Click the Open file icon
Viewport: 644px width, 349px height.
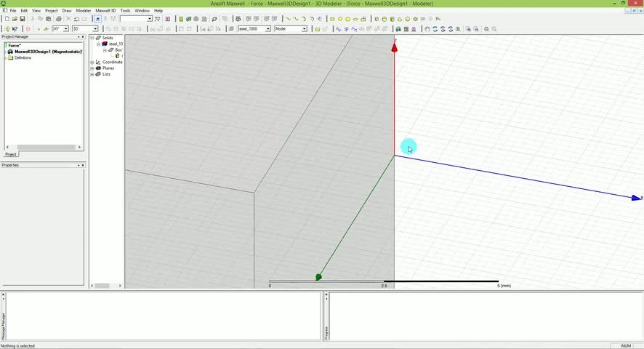point(15,19)
